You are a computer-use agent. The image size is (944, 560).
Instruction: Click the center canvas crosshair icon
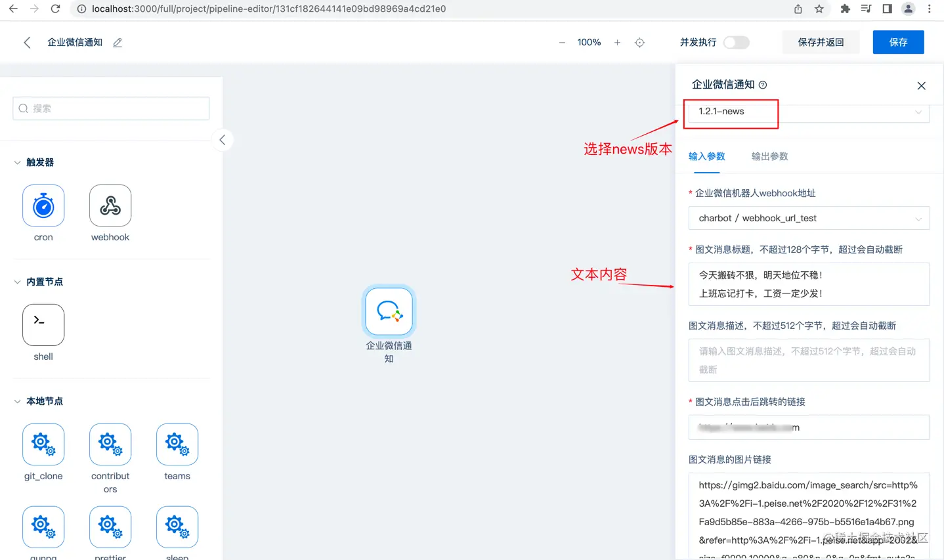click(639, 43)
